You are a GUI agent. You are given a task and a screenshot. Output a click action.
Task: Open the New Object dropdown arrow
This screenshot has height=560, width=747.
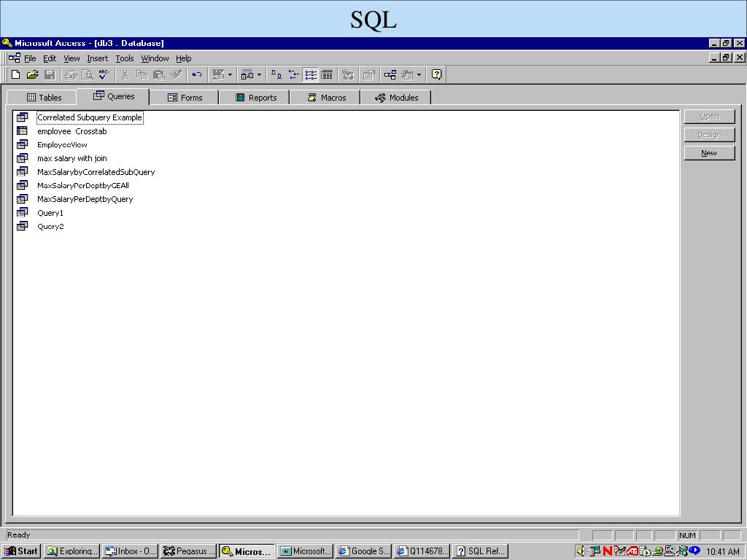click(419, 75)
